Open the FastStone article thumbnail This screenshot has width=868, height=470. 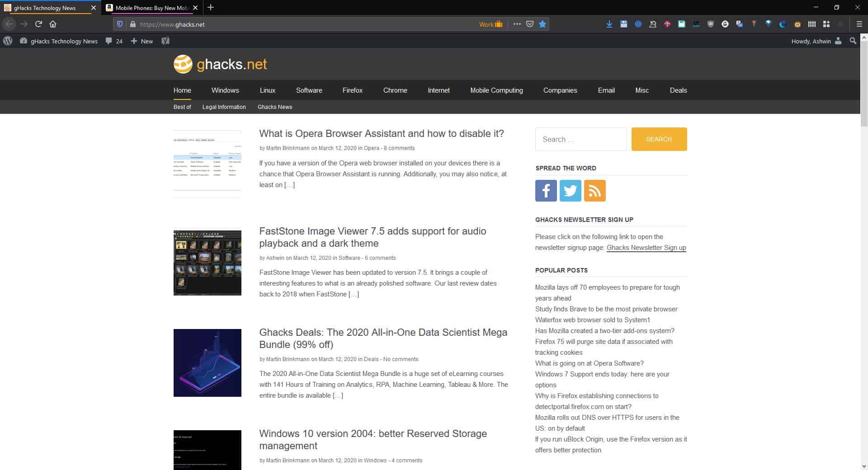208,263
